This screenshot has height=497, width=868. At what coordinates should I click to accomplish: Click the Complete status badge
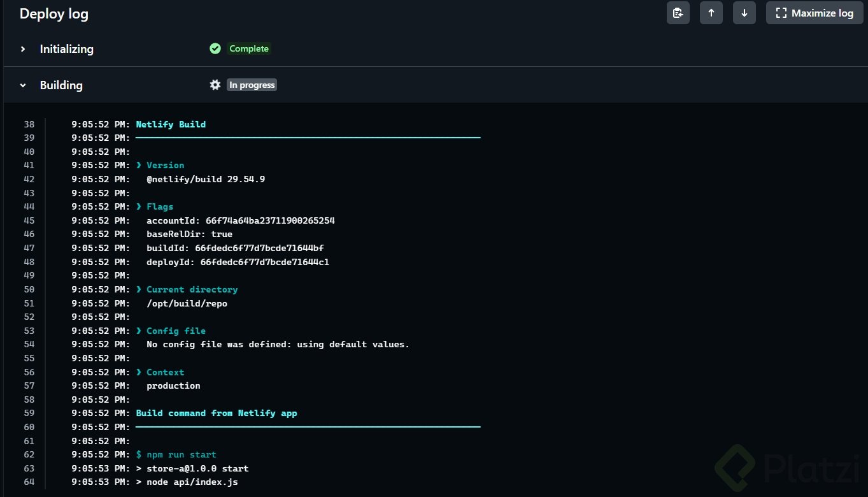(249, 49)
